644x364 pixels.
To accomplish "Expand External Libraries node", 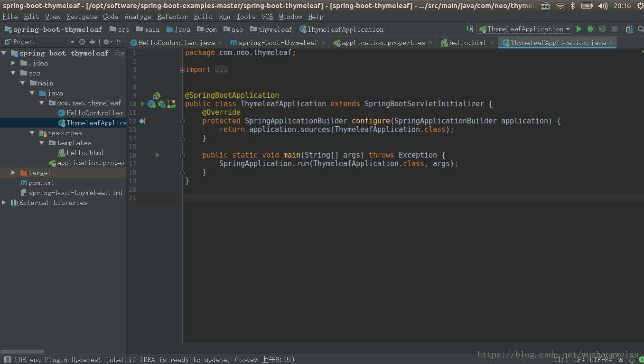I will pos(4,203).
